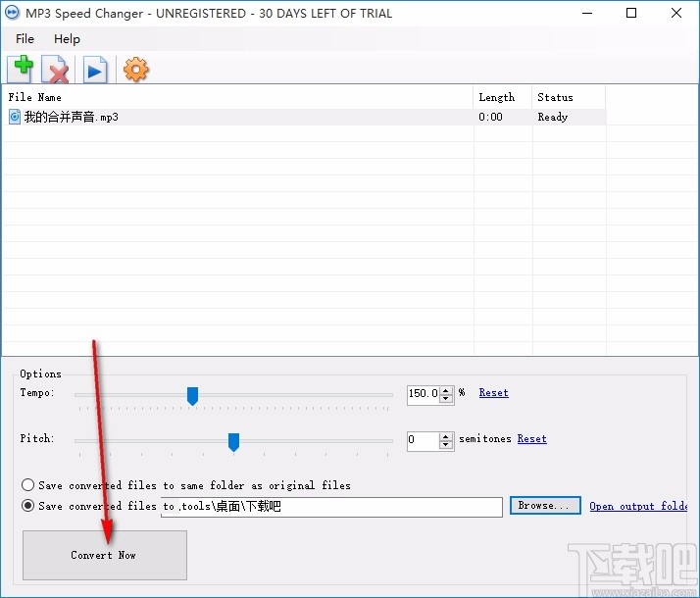Click the Tempo percentage field showing 150.0
The height and width of the screenshot is (598, 700).
[x=424, y=394]
